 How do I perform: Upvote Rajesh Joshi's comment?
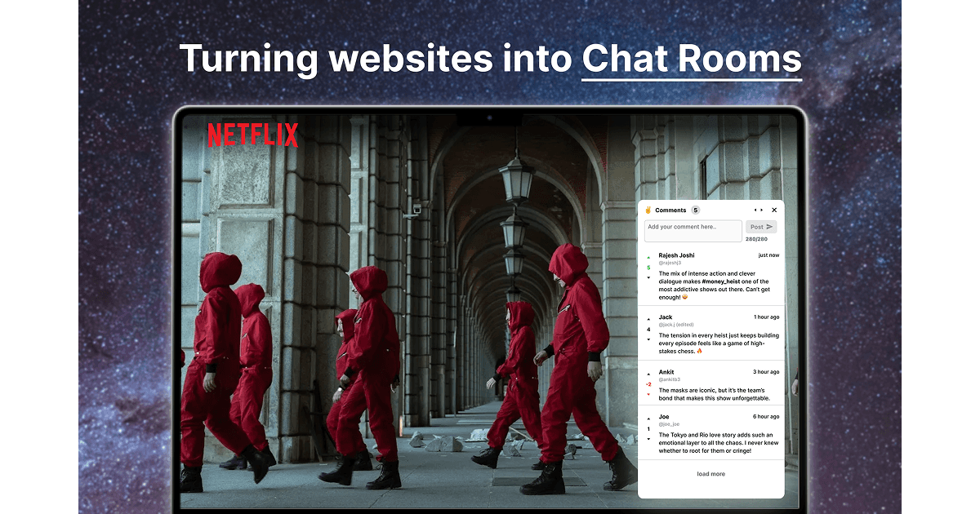pyautogui.click(x=648, y=256)
